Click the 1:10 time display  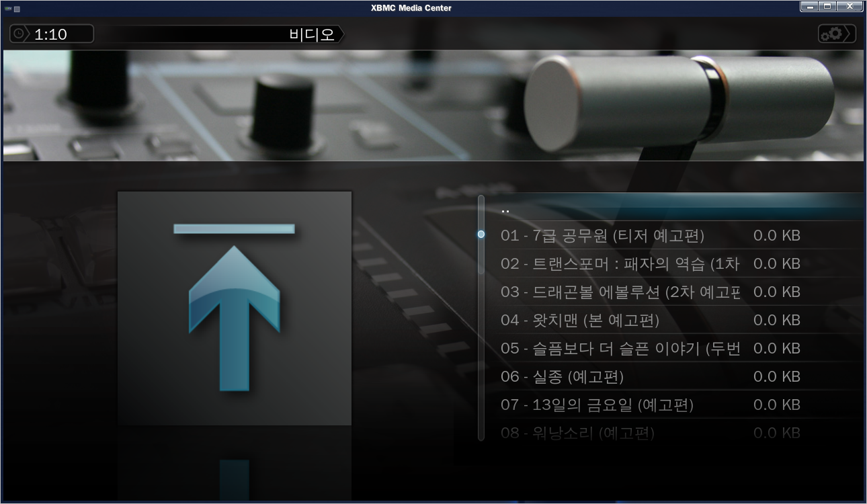[x=50, y=34]
